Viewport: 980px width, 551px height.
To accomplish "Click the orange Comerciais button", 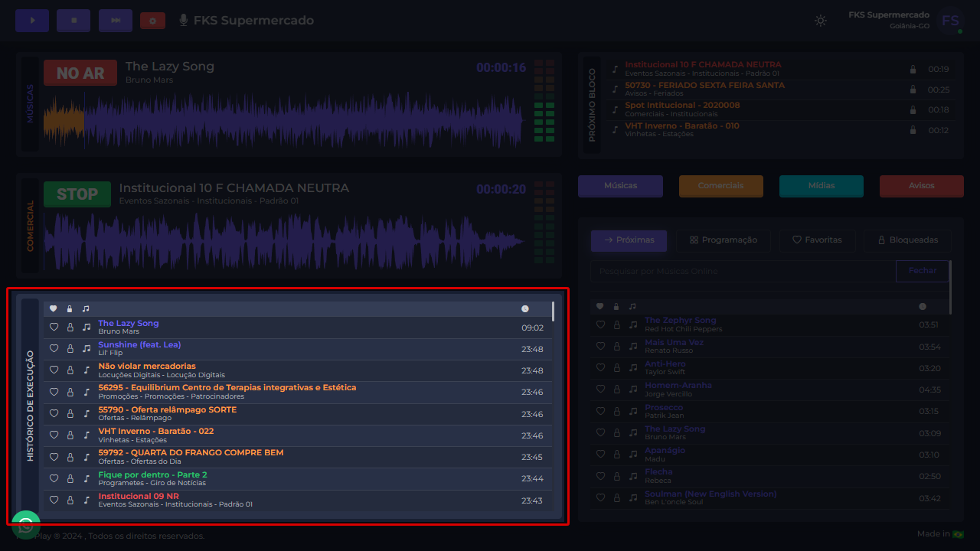I will 720,186.
